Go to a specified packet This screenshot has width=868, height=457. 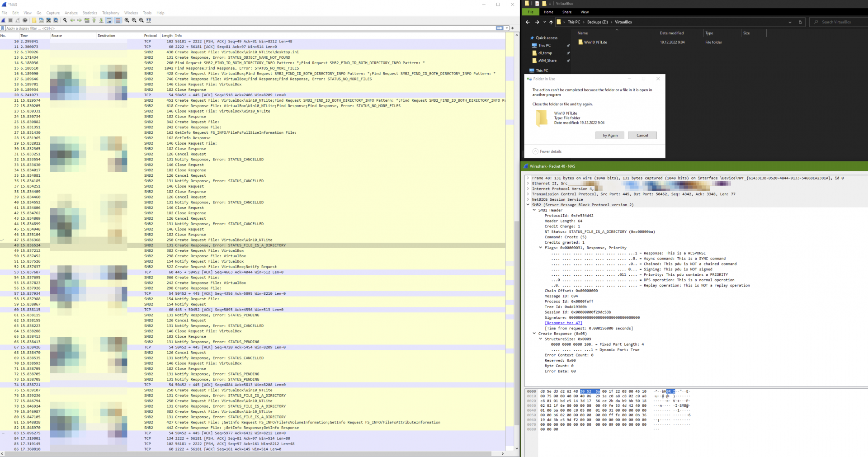point(87,20)
